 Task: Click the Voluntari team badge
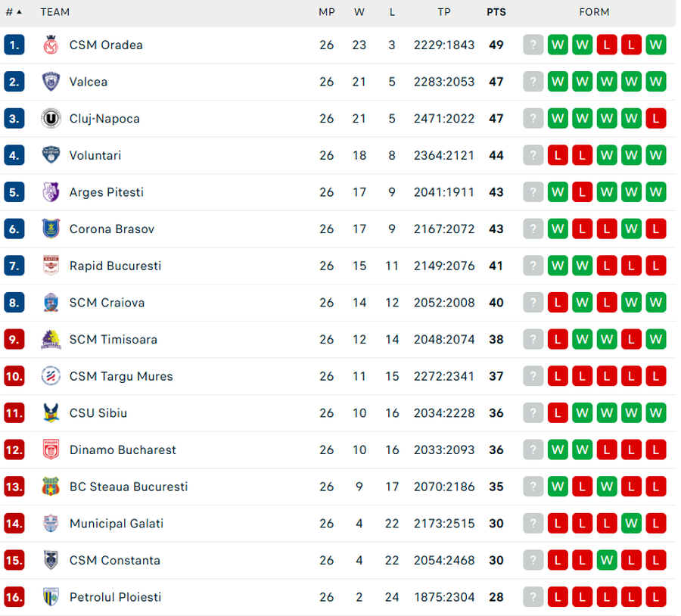[51, 155]
